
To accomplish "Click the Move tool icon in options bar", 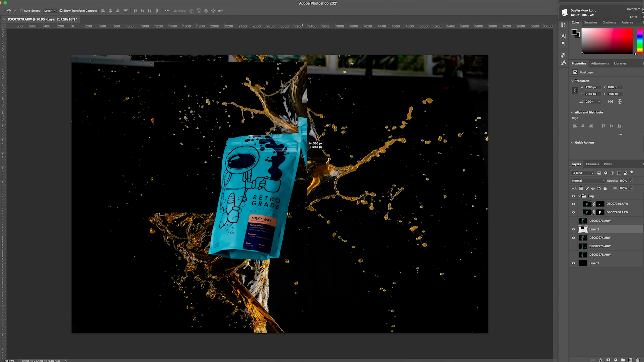I will tap(9, 11).
